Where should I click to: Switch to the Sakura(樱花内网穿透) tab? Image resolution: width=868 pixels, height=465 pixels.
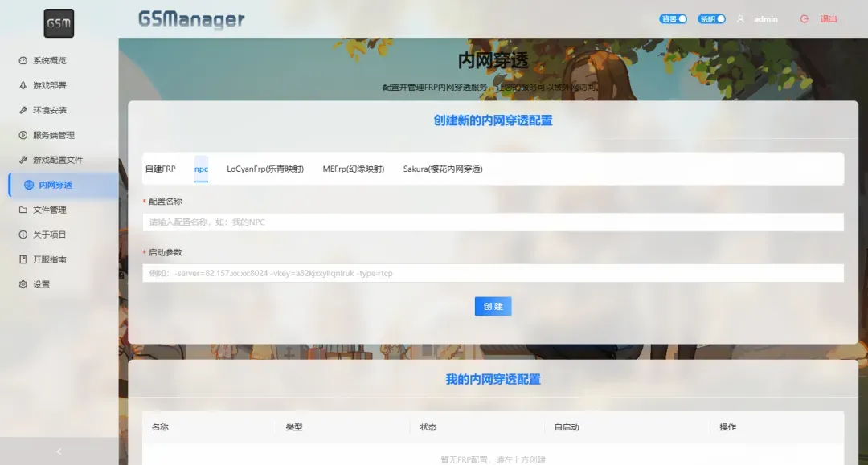click(x=443, y=169)
